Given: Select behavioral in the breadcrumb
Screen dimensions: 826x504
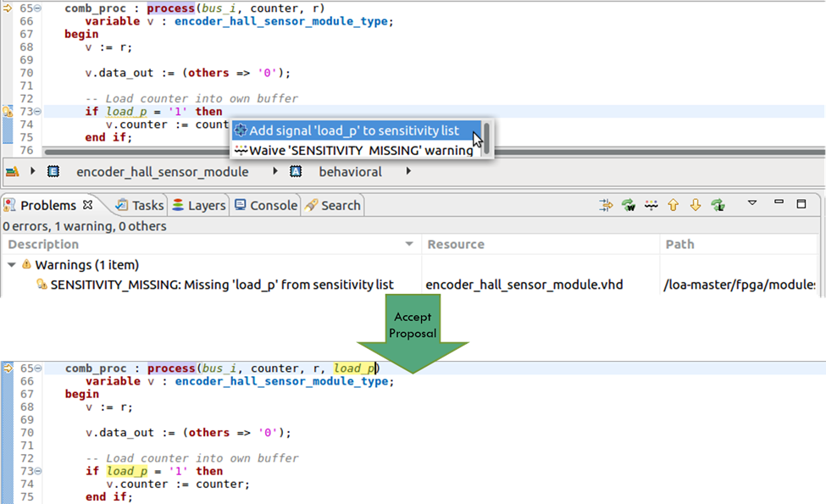Looking at the screenshot, I should click(351, 172).
